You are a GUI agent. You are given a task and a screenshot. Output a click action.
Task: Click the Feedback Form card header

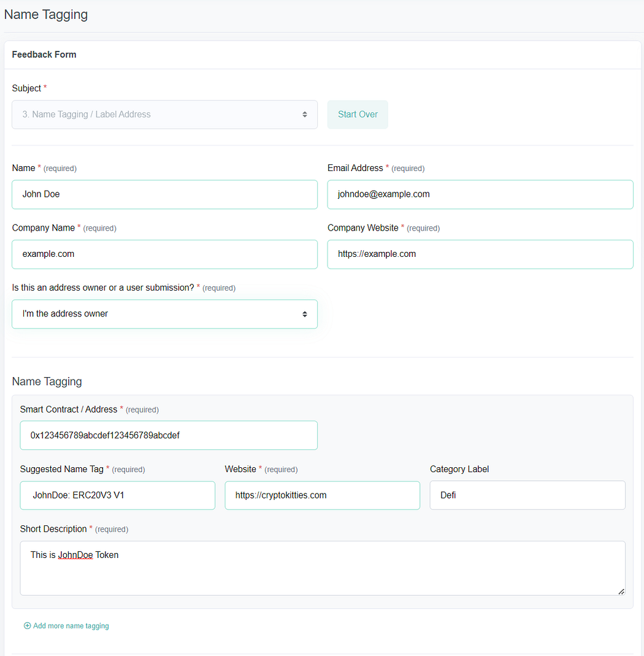tap(44, 55)
